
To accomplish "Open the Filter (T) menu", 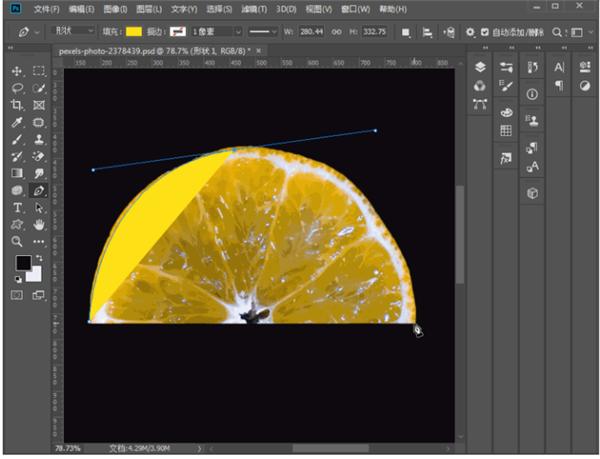I will [254, 9].
